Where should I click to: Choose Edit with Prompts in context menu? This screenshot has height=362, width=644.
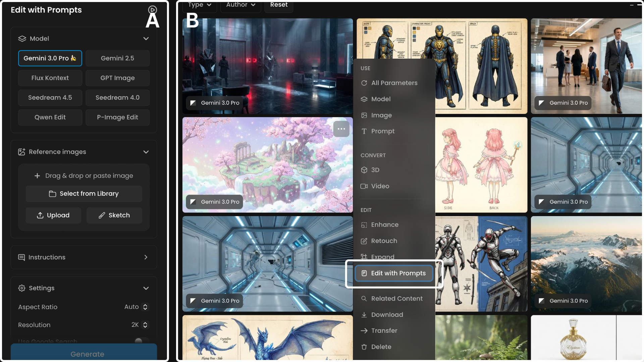394,274
